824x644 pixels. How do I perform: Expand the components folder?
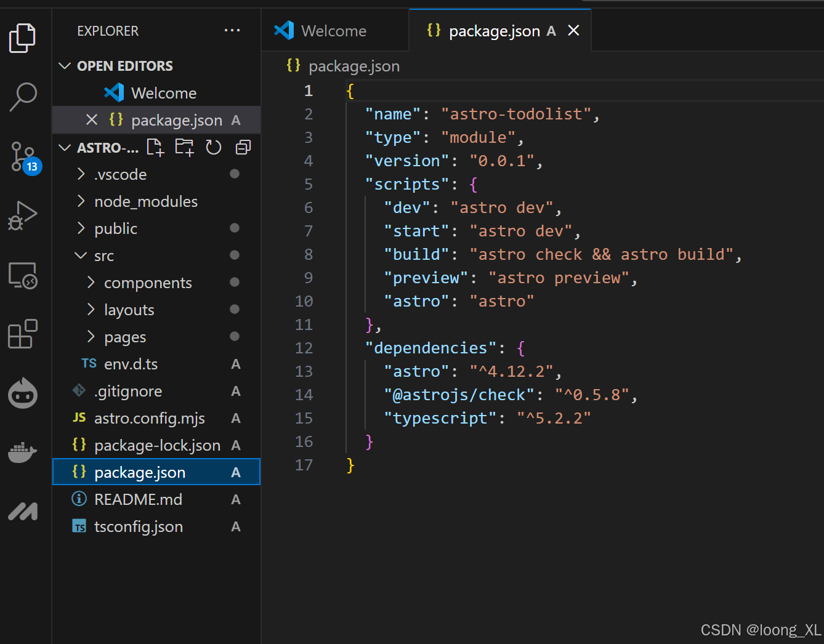[91, 283]
